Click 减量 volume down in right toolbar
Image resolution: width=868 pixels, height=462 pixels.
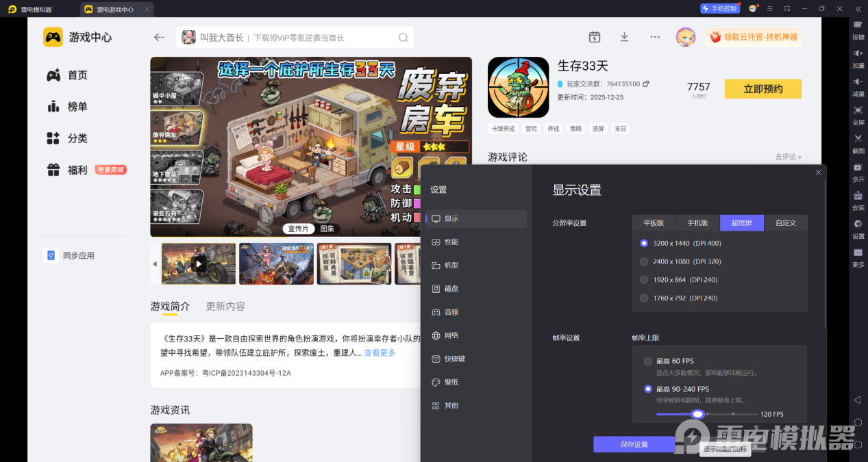tap(858, 87)
